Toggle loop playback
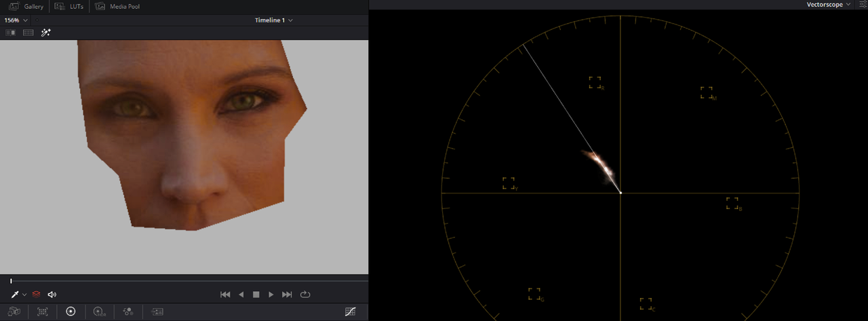Viewport: 868px width, 321px height. pyautogui.click(x=305, y=295)
